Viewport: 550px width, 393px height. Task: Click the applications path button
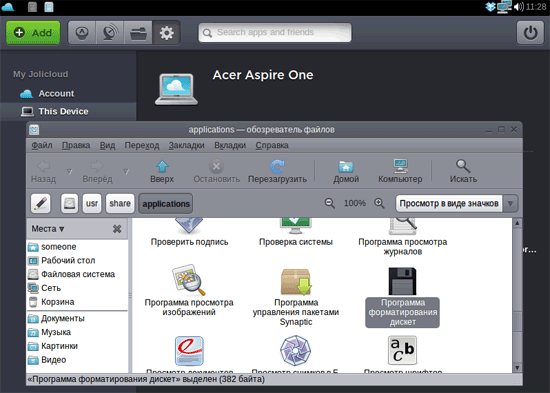click(166, 204)
